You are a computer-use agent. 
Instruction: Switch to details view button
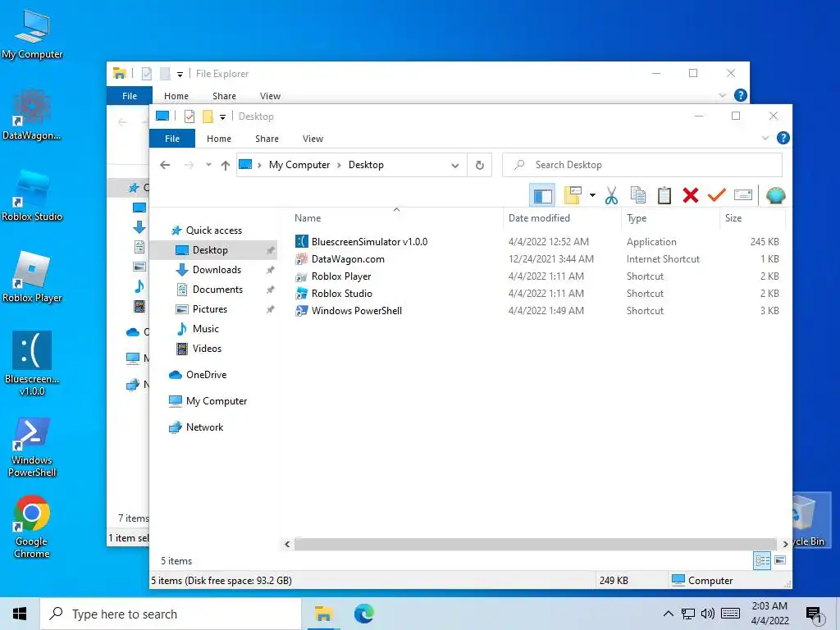click(x=762, y=560)
